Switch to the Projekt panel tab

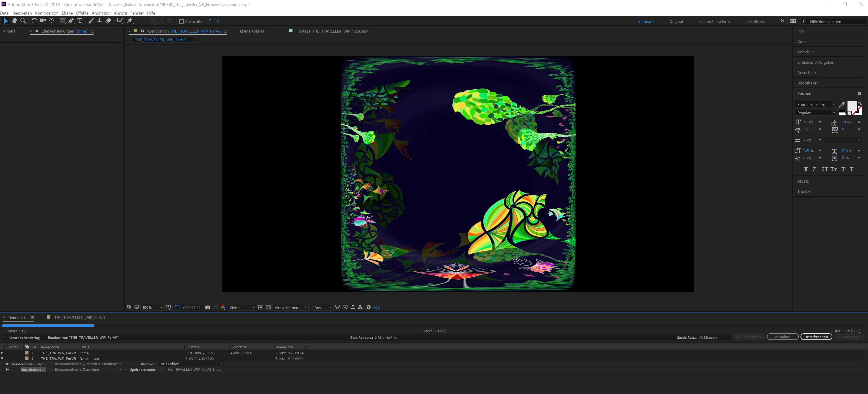click(x=9, y=31)
